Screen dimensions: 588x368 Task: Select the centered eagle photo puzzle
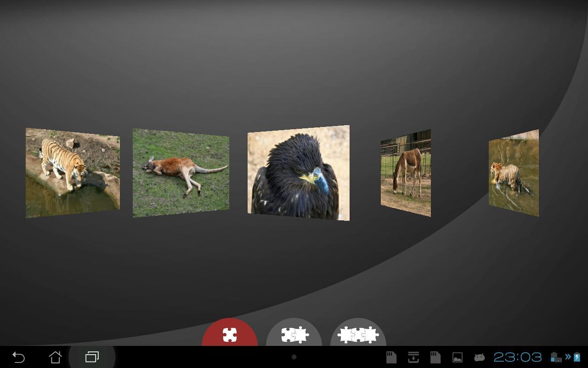[298, 173]
